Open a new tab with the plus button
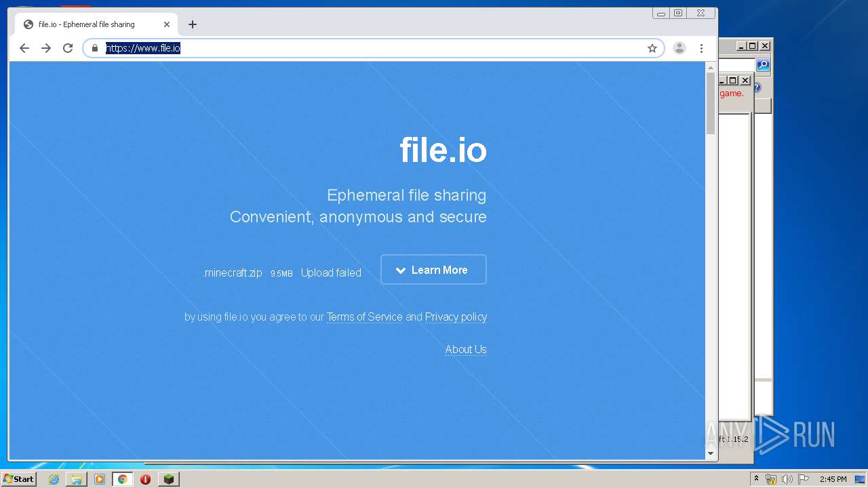868x488 pixels. click(193, 24)
